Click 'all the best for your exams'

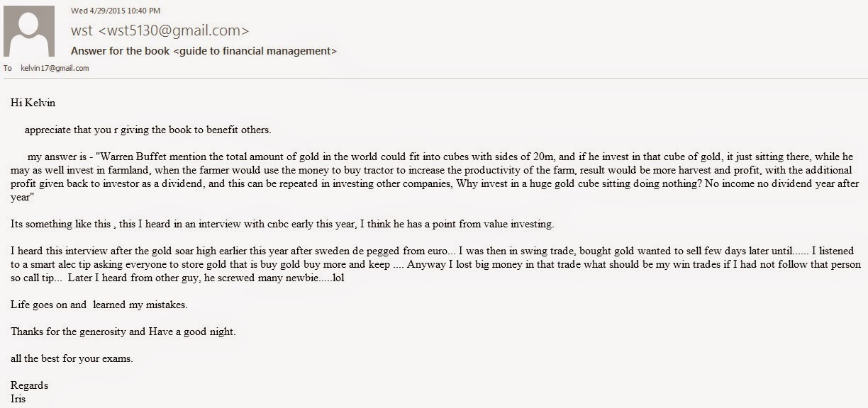72,358
